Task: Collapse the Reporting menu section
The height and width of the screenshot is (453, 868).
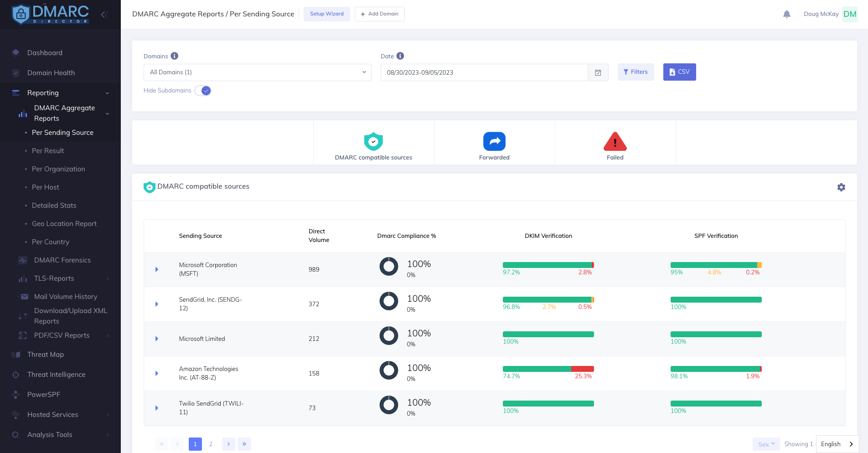Action: [107, 93]
